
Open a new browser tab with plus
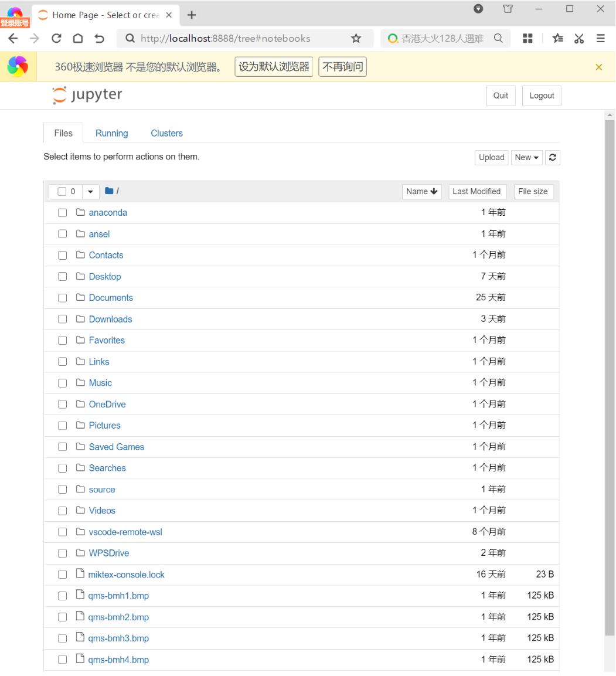coord(192,15)
